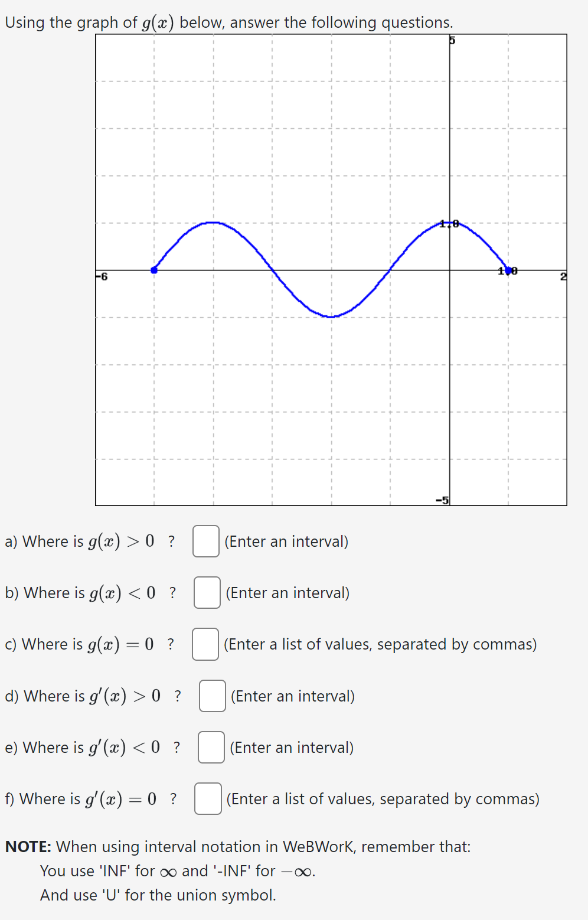
Task: Click the answer box for part e
Action: pos(210,748)
